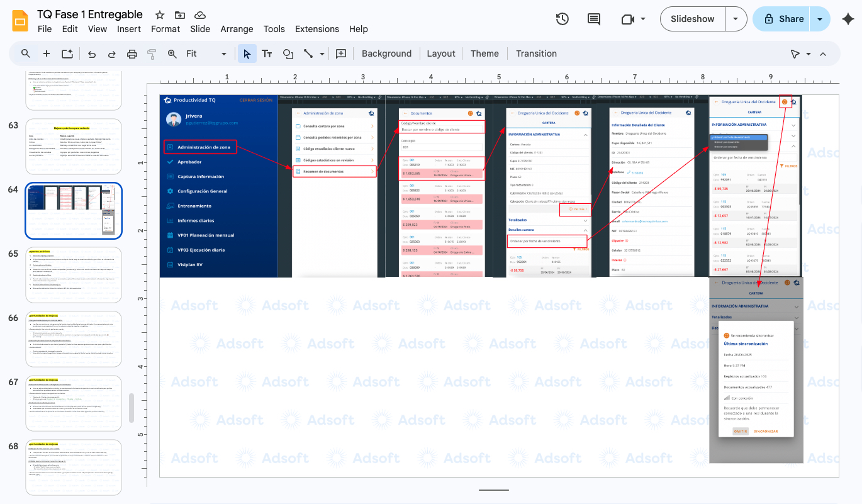This screenshot has width=862, height=504.
Task: Start the Slideshow
Action: (x=693, y=19)
